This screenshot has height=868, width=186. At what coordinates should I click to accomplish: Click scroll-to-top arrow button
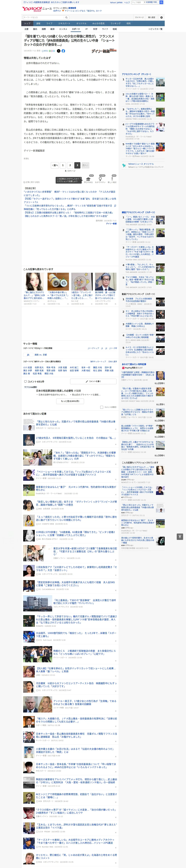180,536
